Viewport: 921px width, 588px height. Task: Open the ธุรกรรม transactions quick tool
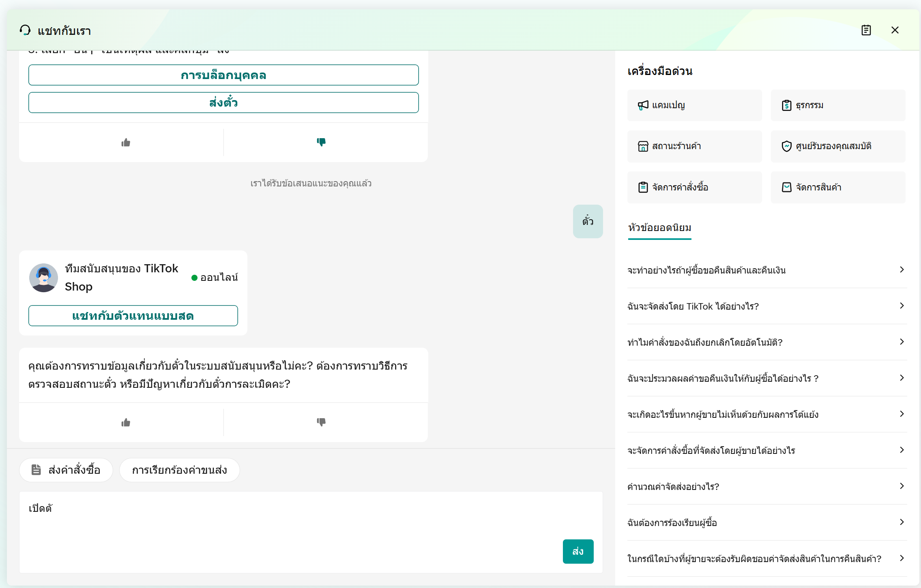click(x=837, y=105)
